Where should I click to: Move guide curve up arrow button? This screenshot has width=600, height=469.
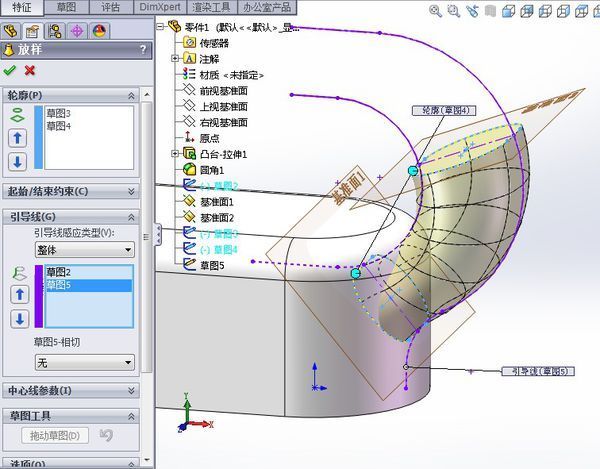coord(20,295)
